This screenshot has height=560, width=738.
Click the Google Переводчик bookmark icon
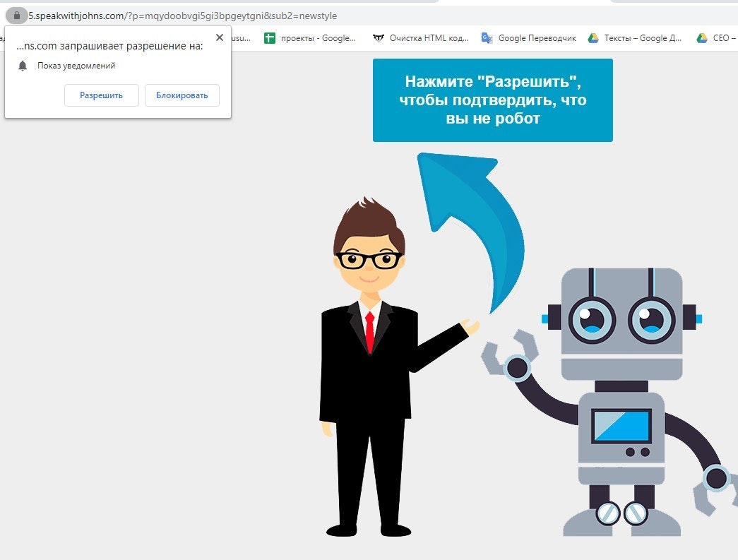coord(487,38)
